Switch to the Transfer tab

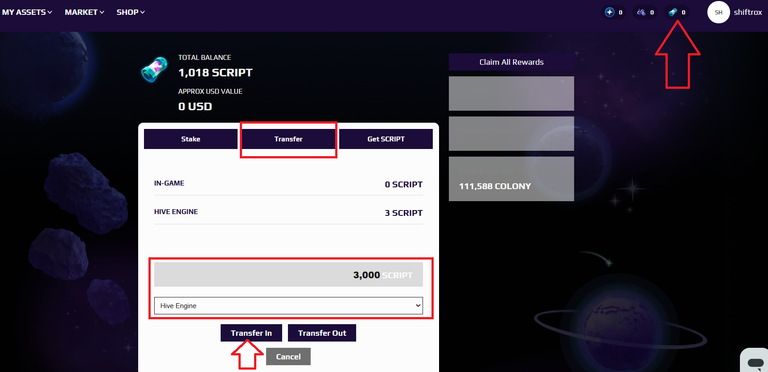288,139
